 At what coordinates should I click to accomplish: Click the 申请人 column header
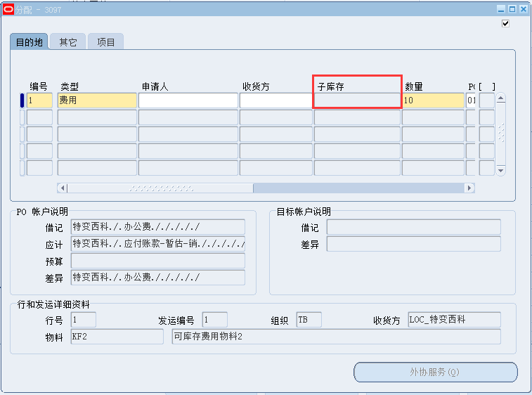[x=155, y=86]
